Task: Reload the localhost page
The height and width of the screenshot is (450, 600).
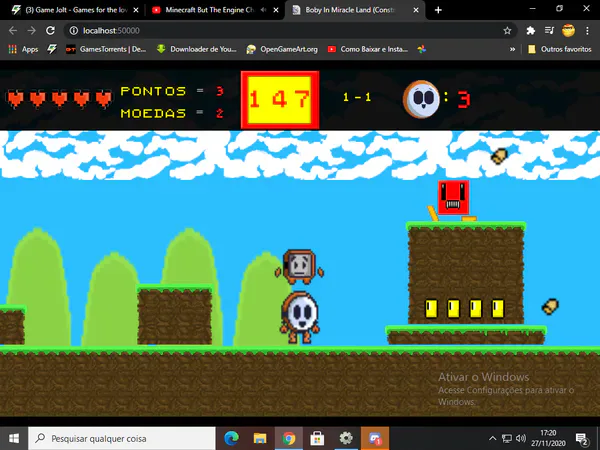Action: 50,31
